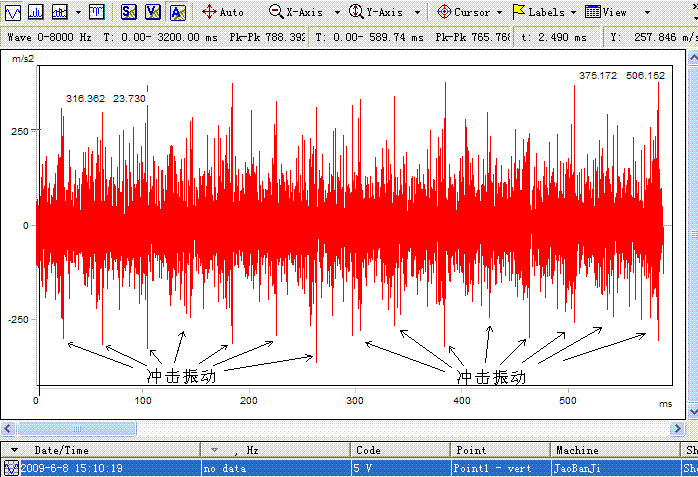Click the red Auto-scale cross arrows icon
Screen dimensions: 698x477
[209, 12]
